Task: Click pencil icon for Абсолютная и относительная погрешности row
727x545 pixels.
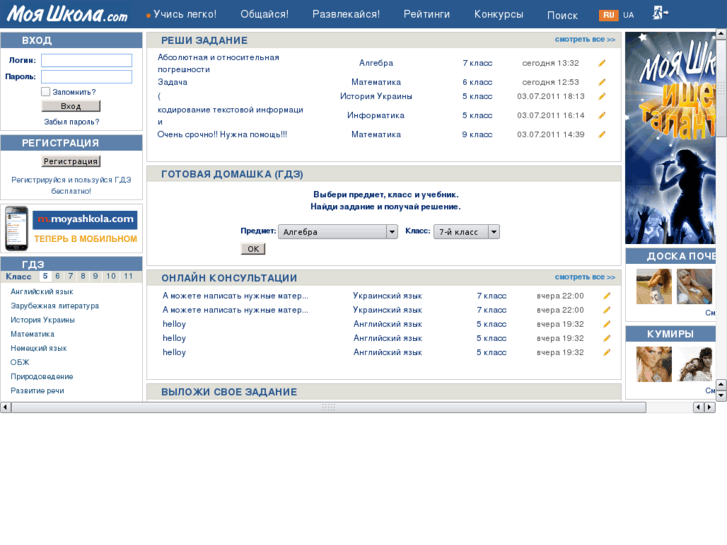Action: click(602, 63)
